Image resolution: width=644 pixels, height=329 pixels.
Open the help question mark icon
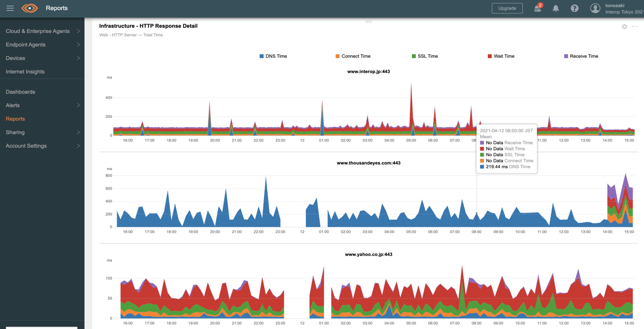pyautogui.click(x=574, y=8)
